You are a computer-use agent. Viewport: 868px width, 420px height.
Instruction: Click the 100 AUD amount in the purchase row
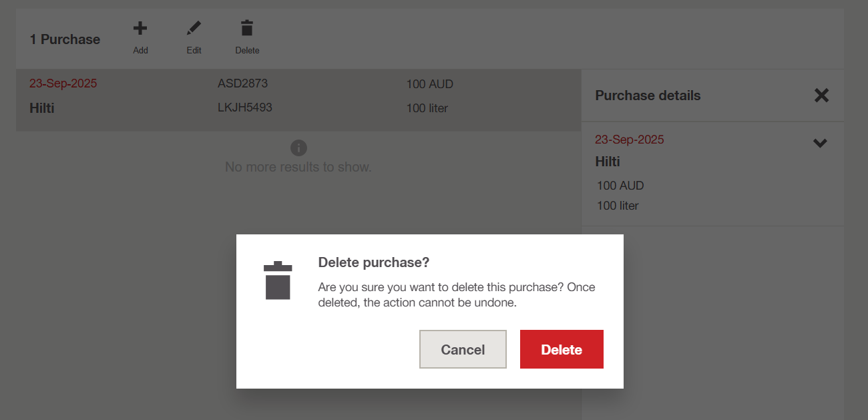[x=430, y=85]
